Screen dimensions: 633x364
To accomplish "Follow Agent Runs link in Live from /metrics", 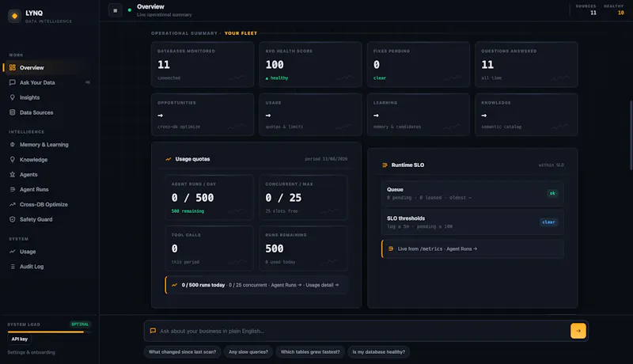I will (x=462, y=248).
